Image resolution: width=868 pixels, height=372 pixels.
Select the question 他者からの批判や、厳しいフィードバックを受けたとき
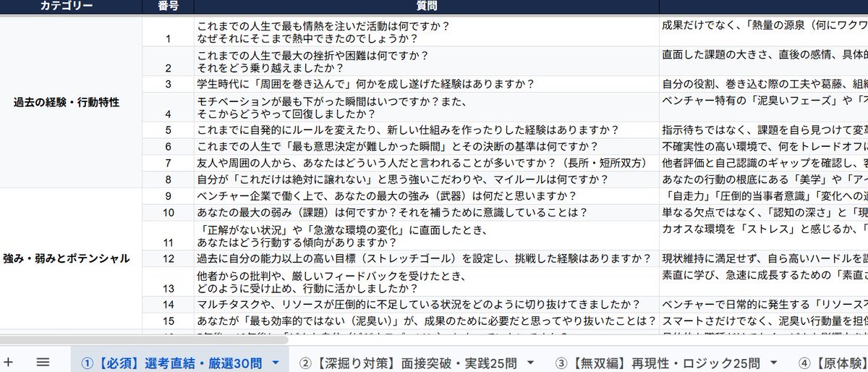pyautogui.click(x=426, y=282)
